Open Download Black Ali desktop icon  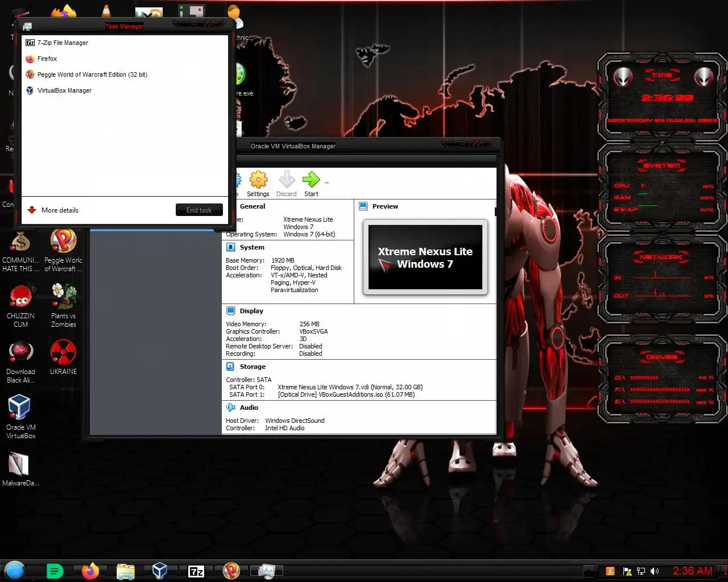20,362
